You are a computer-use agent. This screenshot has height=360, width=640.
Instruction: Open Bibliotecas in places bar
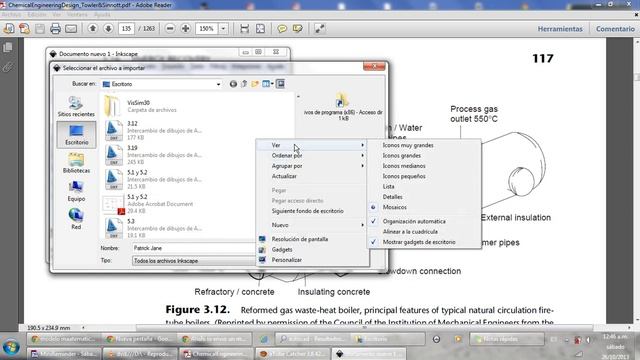(76, 163)
